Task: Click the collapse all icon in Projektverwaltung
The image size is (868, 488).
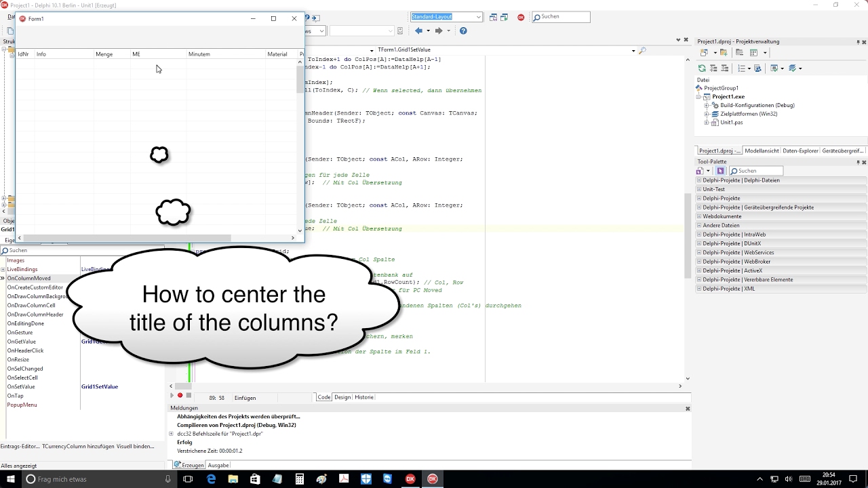Action: coord(724,68)
